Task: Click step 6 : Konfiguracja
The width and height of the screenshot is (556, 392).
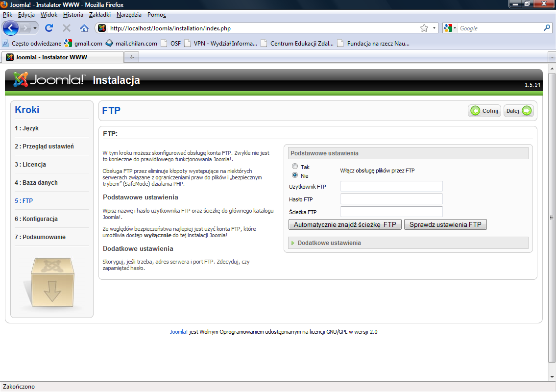Action: [36, 219]
